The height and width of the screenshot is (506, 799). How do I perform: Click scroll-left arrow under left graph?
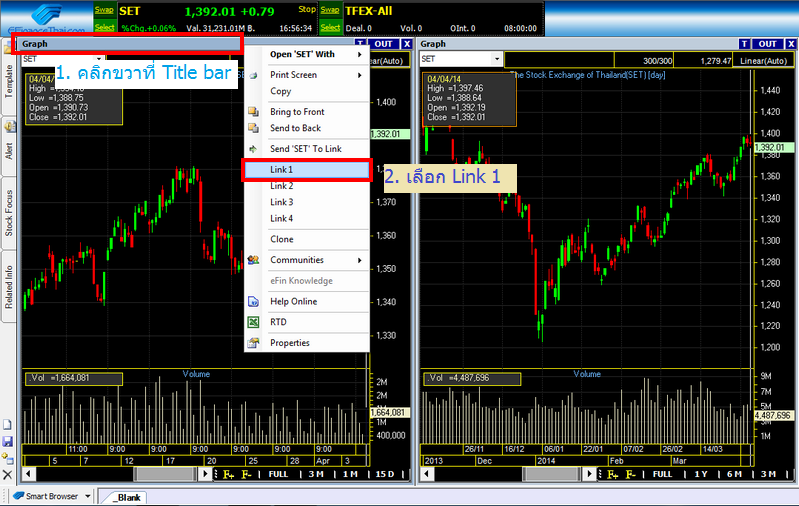pos(29,474)
